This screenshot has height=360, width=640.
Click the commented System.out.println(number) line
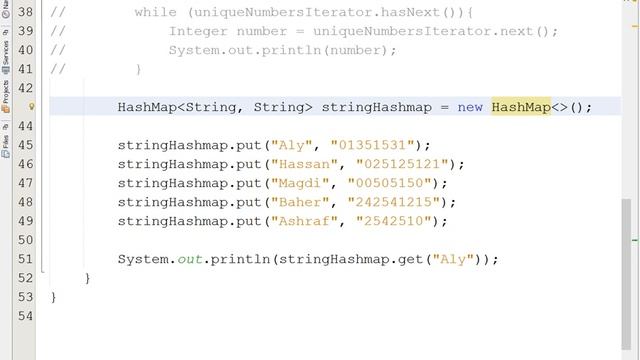282,50
